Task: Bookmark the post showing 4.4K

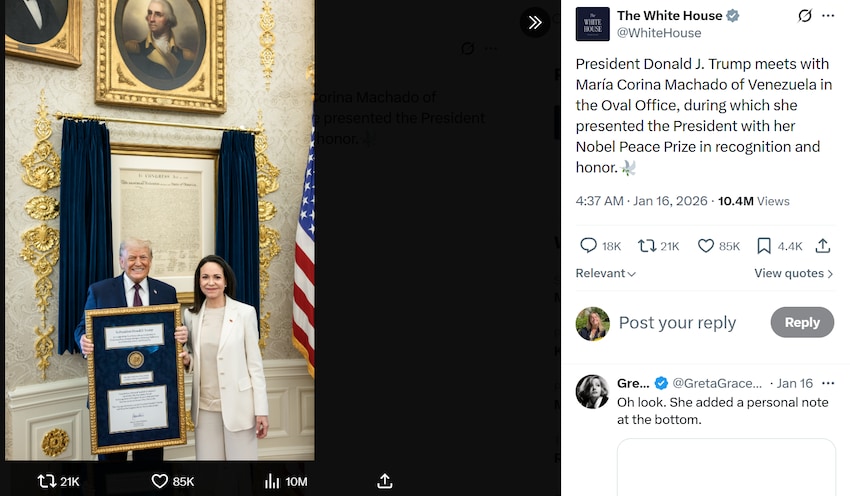Action: point(764,246)
